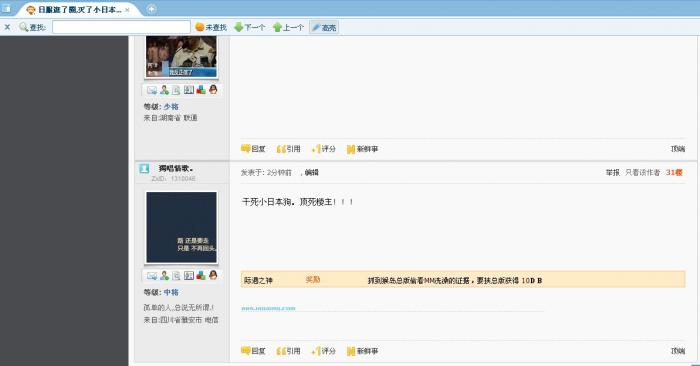The width and height of the screenshot is (700, 366).
Task: Click the 发表于: 2分钟前 timestamp
Action: pos(266,173)
